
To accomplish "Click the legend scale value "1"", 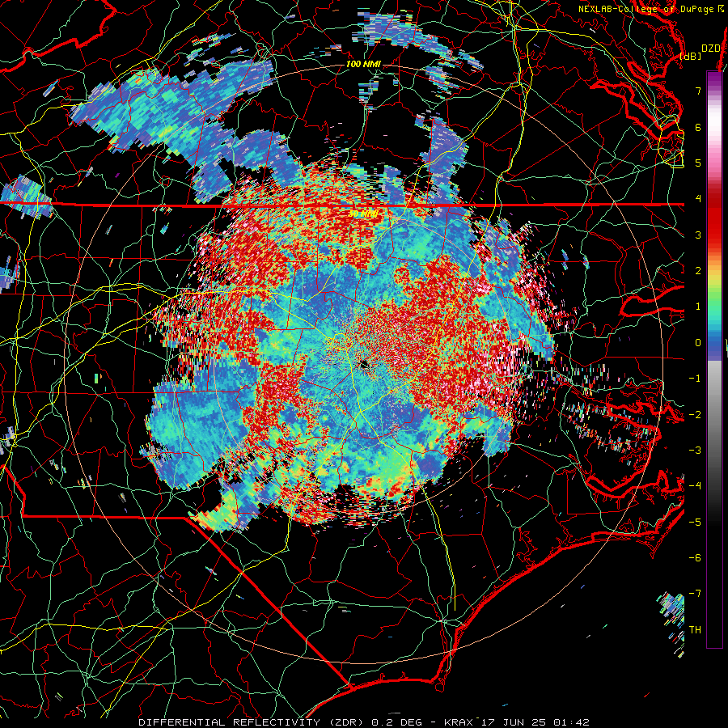I will tap(698, 307).
